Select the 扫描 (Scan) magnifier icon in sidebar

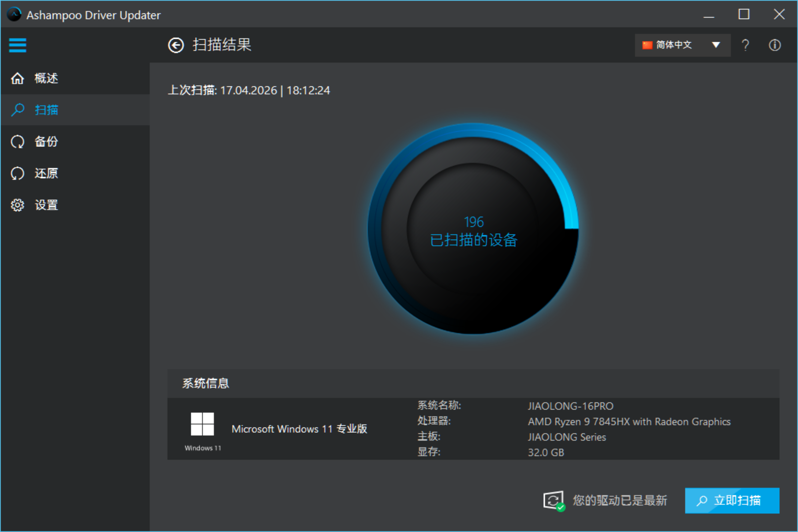17,110
